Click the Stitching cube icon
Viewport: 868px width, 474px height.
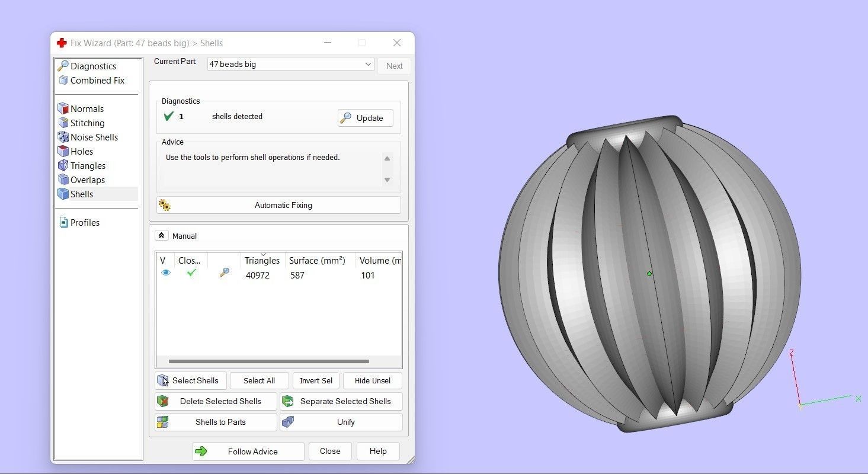tap(63, 123)
